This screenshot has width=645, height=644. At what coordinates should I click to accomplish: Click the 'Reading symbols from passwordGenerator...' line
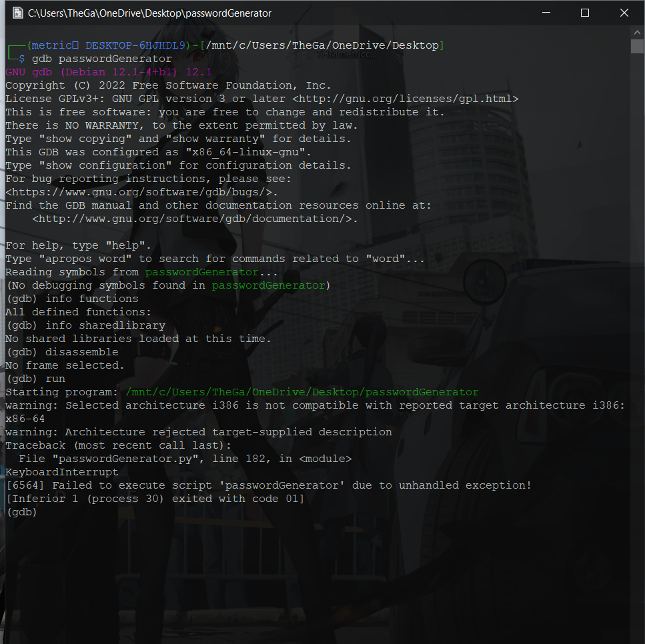(x=141, y=272)
